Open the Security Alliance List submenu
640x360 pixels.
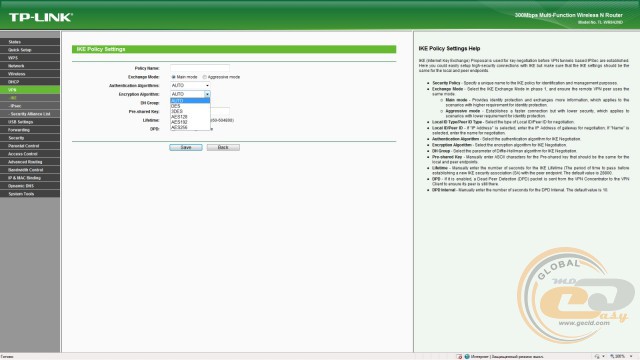(x=29, y=114)
